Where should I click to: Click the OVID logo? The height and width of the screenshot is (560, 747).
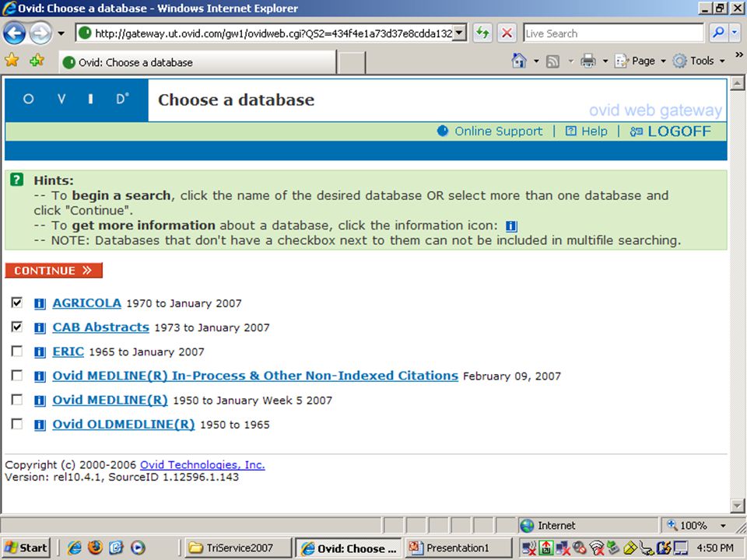point(76,99)
